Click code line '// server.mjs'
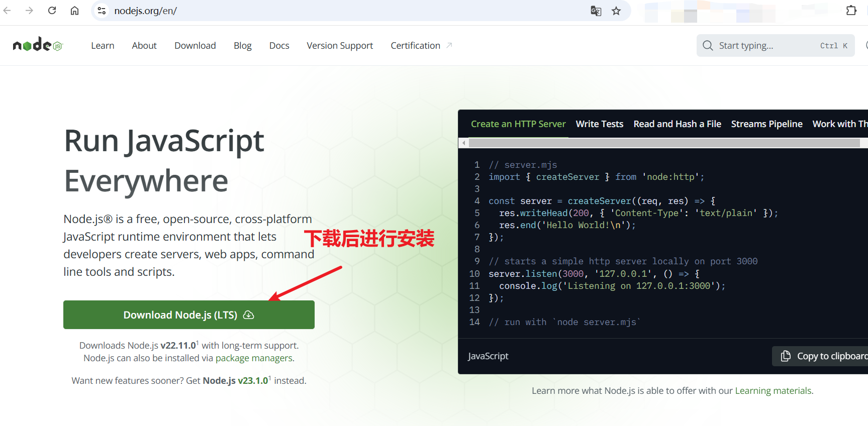Image resolution: width=868 pixels, height=426 pixels. coord(523,165)
